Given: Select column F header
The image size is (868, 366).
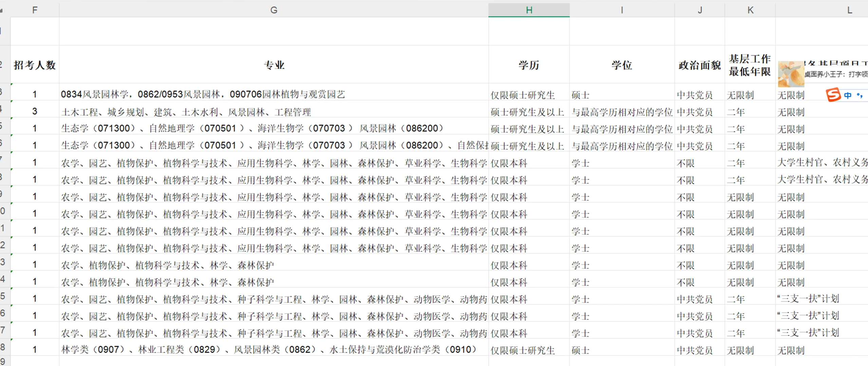Looking at the screenshot, I should tap(35, 10).
